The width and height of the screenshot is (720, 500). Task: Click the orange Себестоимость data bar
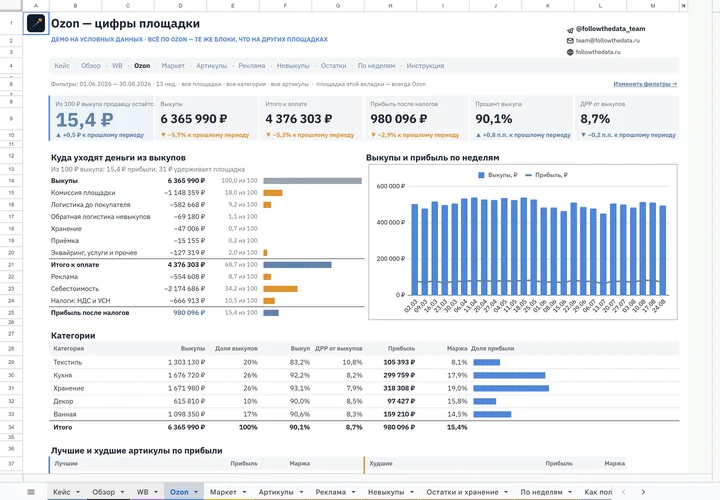[x=281, y=289]
